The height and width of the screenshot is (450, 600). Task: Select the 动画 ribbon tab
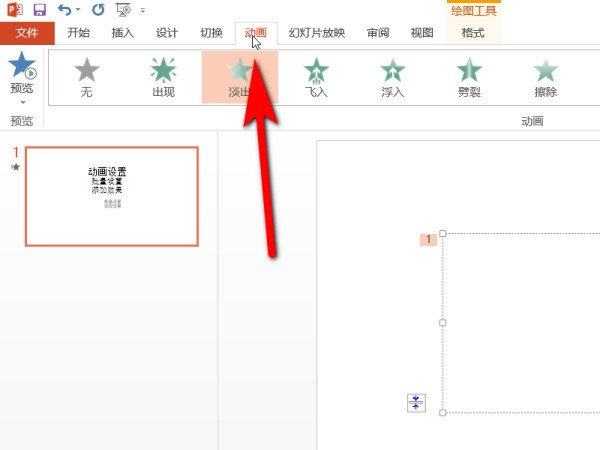[256, 33]
